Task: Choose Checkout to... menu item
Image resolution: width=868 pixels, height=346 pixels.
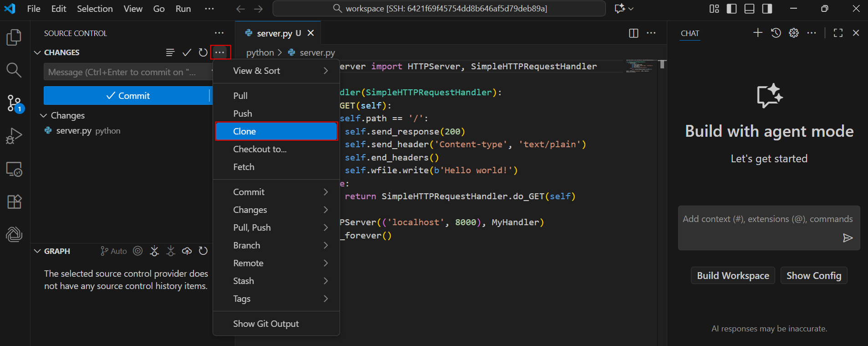Action: click(276, 149)
